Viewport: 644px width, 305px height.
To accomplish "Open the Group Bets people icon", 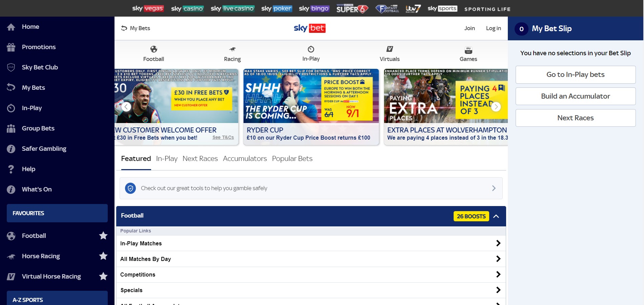I will (x=11, y=128).
